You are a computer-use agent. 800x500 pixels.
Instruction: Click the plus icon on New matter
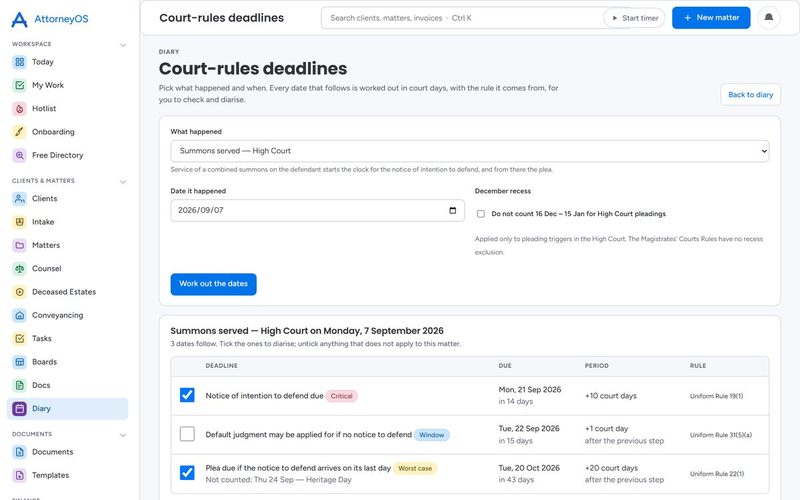[687, 18]
